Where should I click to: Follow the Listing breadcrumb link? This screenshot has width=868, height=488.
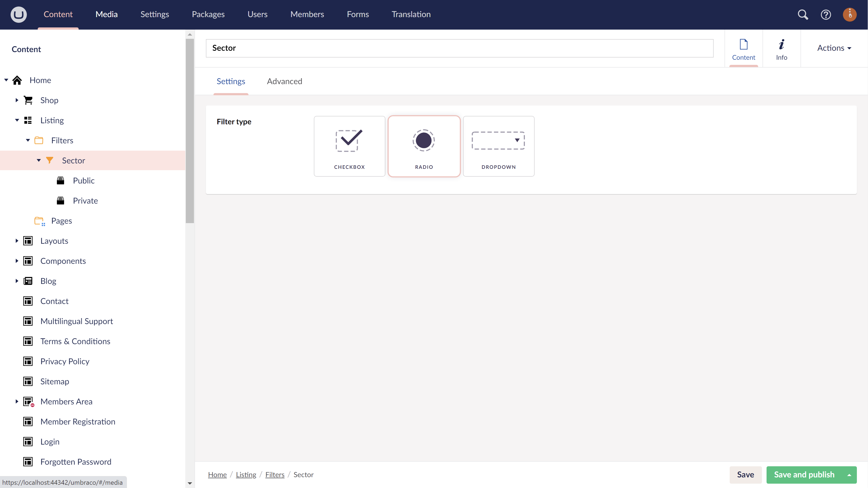pyautogui.click(x=246, y=474)
